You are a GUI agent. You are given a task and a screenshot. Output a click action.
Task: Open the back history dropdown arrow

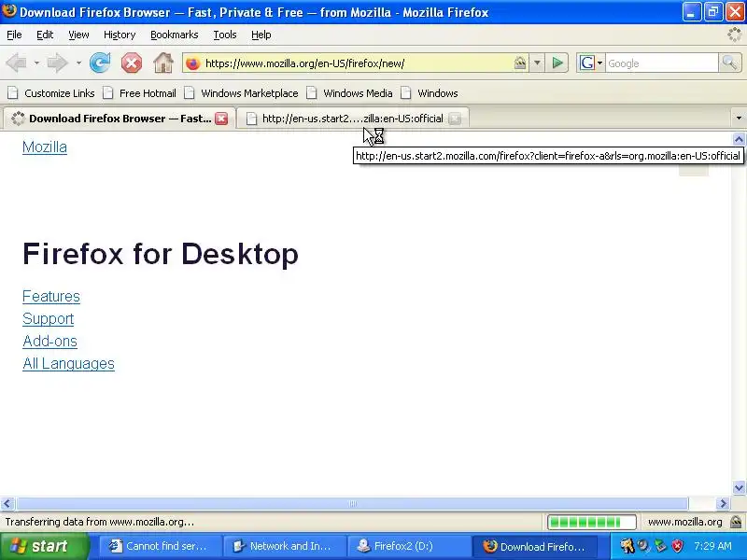point(36,63)
